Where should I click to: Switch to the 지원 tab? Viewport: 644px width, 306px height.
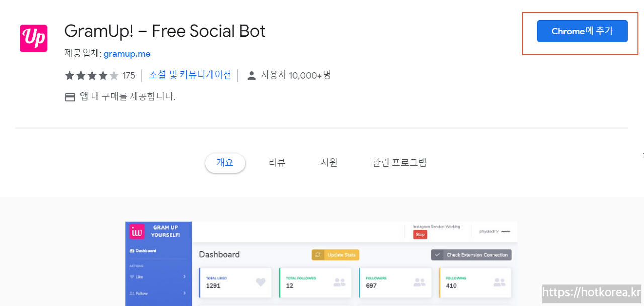[x=329, y=163]
